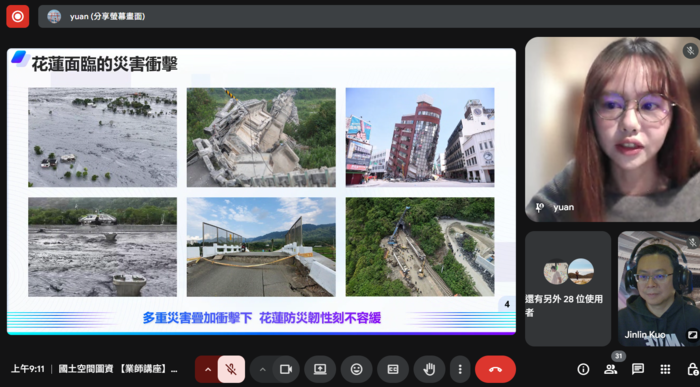This screenshot has height=387, width=700.
Task: Open more options three-dot menu
Action: click(x=460, y=369)
